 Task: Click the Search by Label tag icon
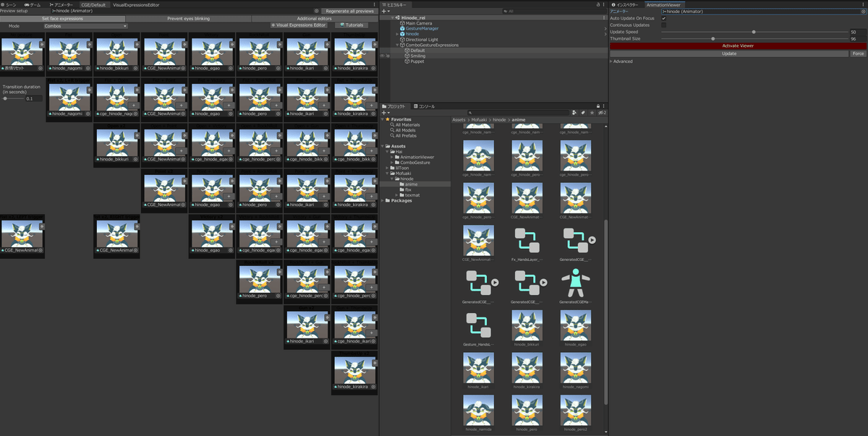coord(583,113)
